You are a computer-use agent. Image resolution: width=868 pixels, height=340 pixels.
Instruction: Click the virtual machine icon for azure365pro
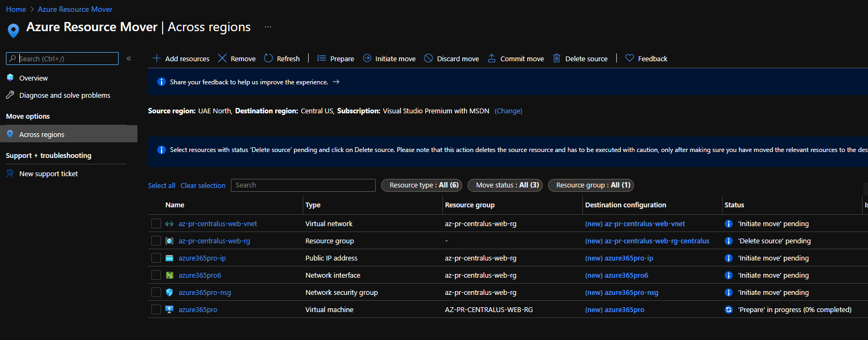pos(170,310)
